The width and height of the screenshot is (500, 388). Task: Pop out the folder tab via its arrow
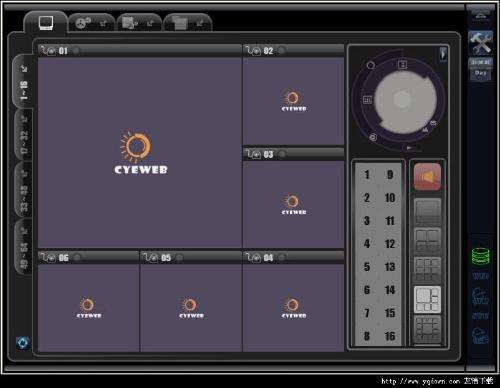click(x=200, y=23)
